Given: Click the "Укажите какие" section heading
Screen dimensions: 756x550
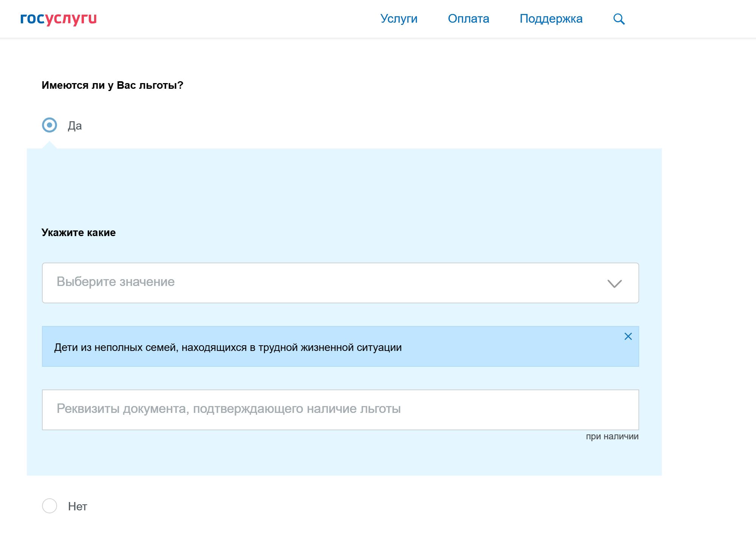Looking at the screenshot, I should [x=79, y=233].
